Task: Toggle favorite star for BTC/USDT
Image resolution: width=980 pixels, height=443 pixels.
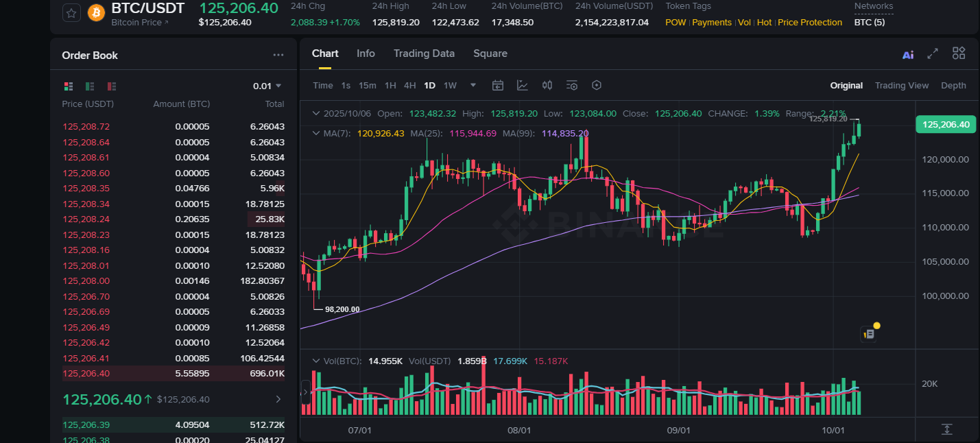Action: 71,12
